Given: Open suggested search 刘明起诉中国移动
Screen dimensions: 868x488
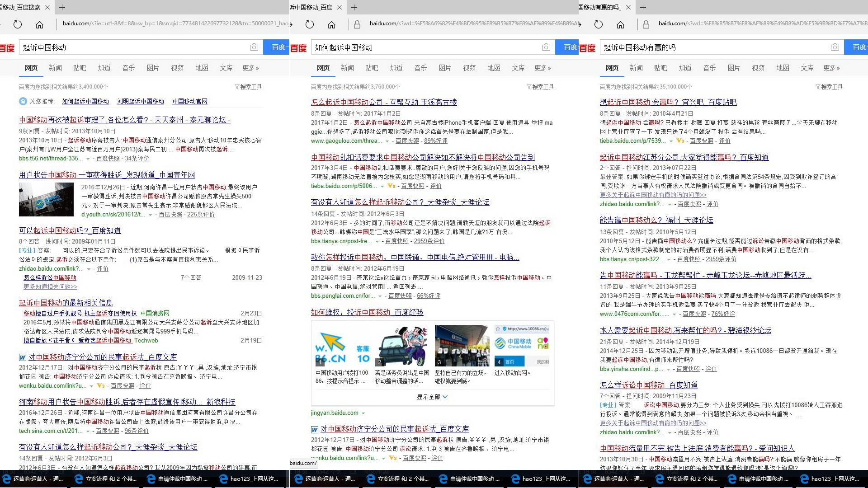Looking at the screenshot, I should 141,101.
